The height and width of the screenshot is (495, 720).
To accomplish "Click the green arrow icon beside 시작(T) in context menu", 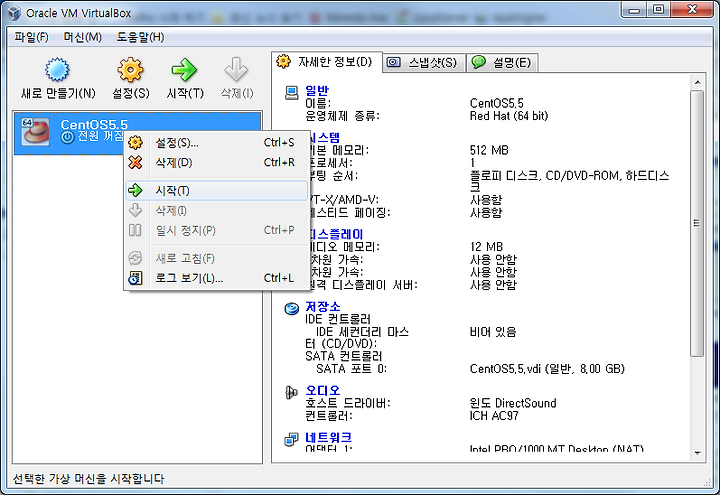I will point(135,190).
